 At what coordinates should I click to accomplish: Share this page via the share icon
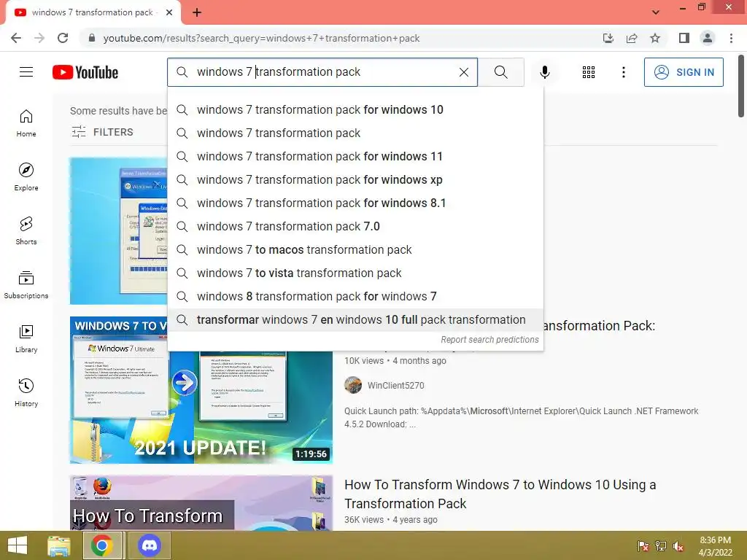coord(632,38)
